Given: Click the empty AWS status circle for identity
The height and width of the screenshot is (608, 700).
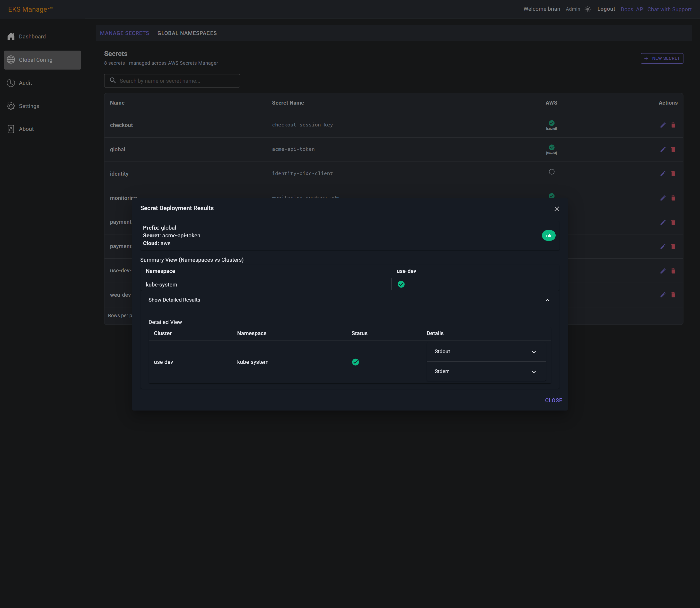Looking at the screenshot, I should coord(551,172).
